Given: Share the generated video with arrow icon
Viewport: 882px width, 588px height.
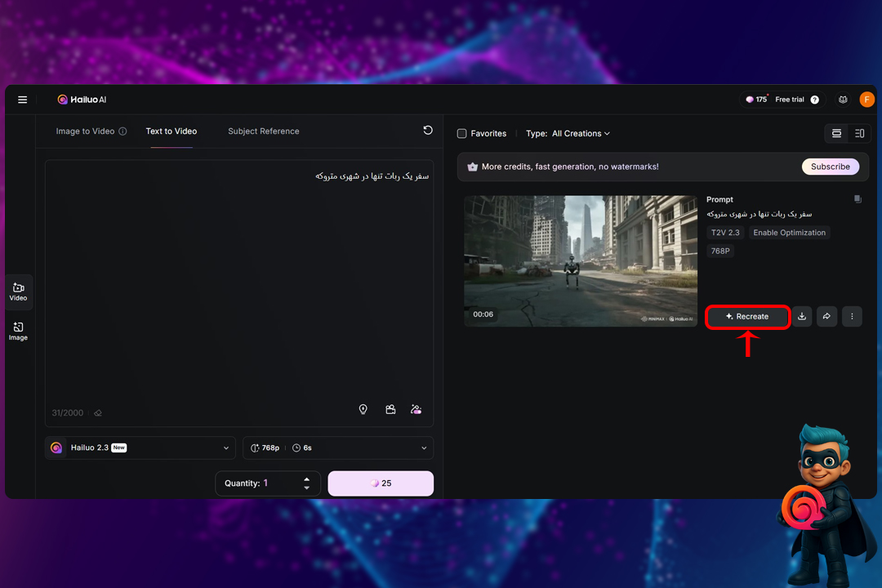Looking at the screenshot, I should pyautogui.click(x=826, y=316).
